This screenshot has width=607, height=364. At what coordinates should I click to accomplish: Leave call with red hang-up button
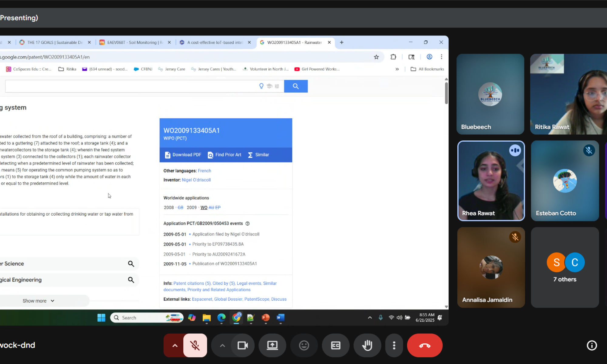tap(425, 345)
